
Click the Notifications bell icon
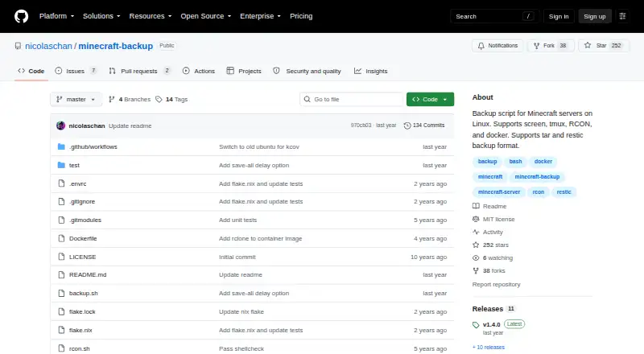click(x=481, y=46)
